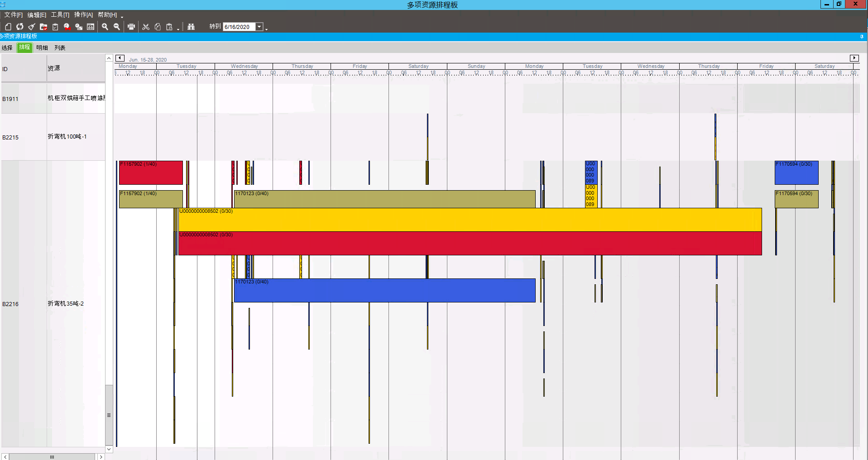Switch to the 列表 tab

tap(60, 48)
